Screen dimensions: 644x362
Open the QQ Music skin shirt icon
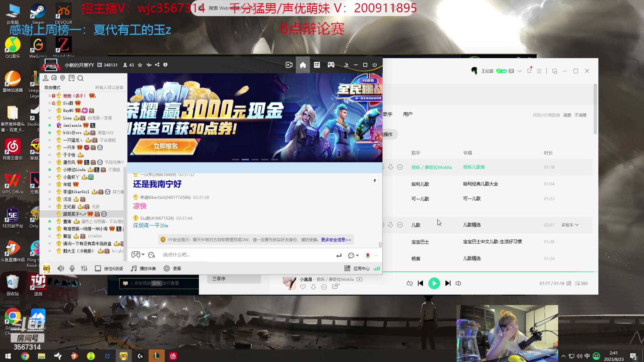click(529, 71)
